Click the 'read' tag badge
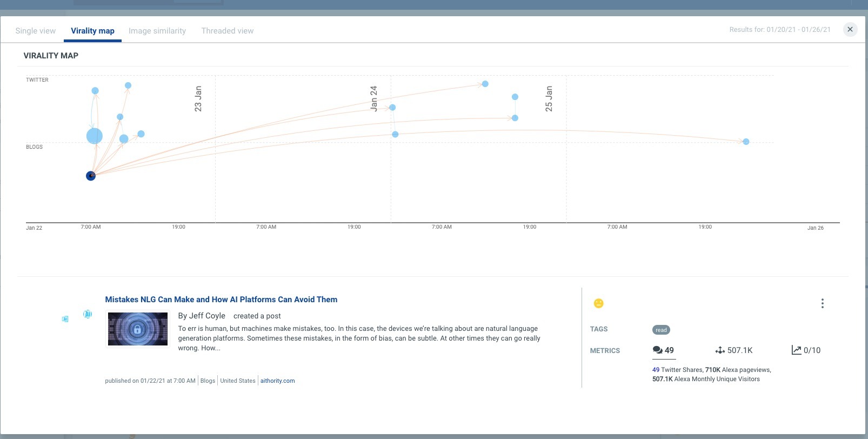 (661, 330)
